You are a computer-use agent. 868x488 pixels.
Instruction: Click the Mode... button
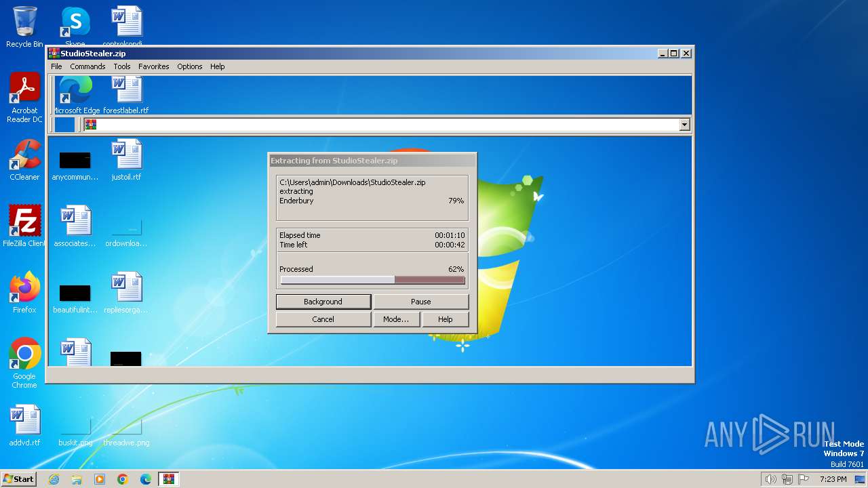396,319
